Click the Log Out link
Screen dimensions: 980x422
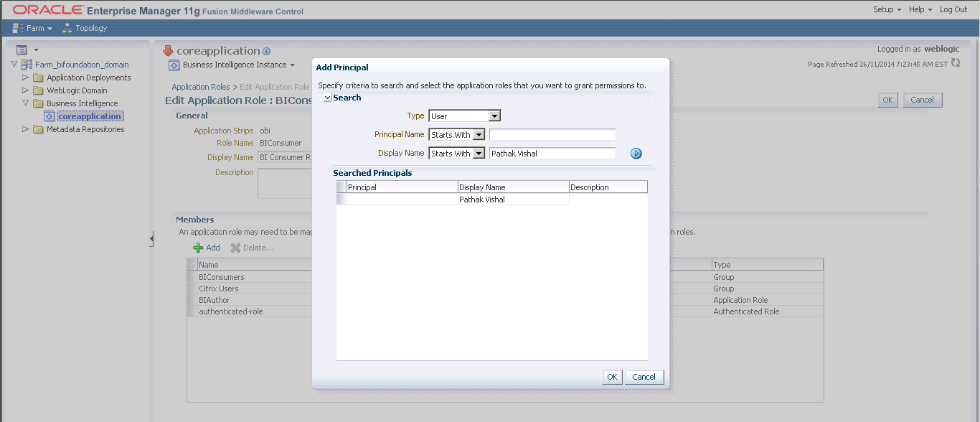click(x=953, y=9)
